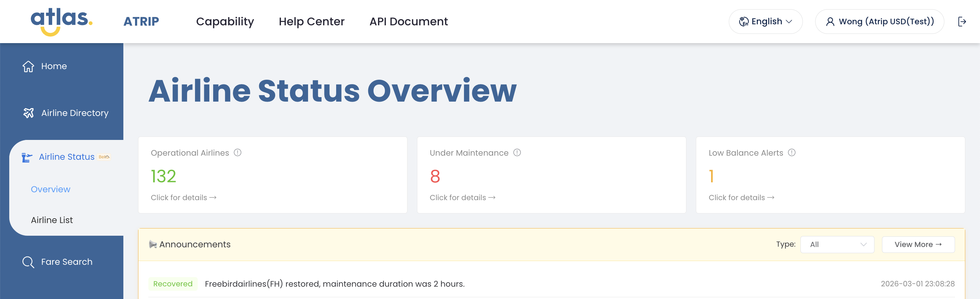Viewport: 980px width, 299px height.
Task: Open the English language dropdown
Action: coord(765,22)
